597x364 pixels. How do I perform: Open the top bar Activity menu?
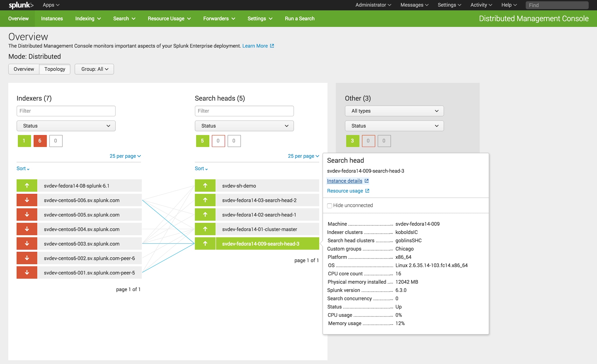pyautogui.click(x=481, y=5)
